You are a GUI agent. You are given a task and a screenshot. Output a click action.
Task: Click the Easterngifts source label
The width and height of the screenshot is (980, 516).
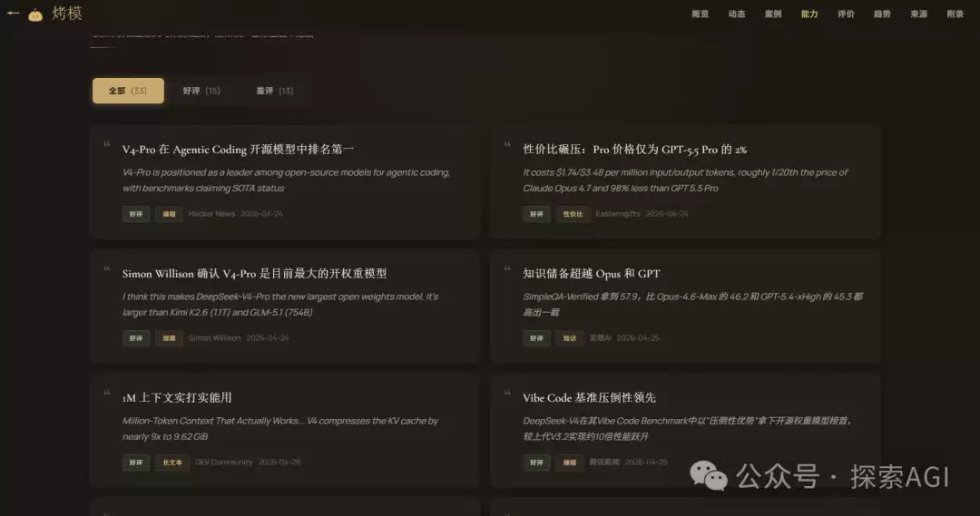point(618,214)
